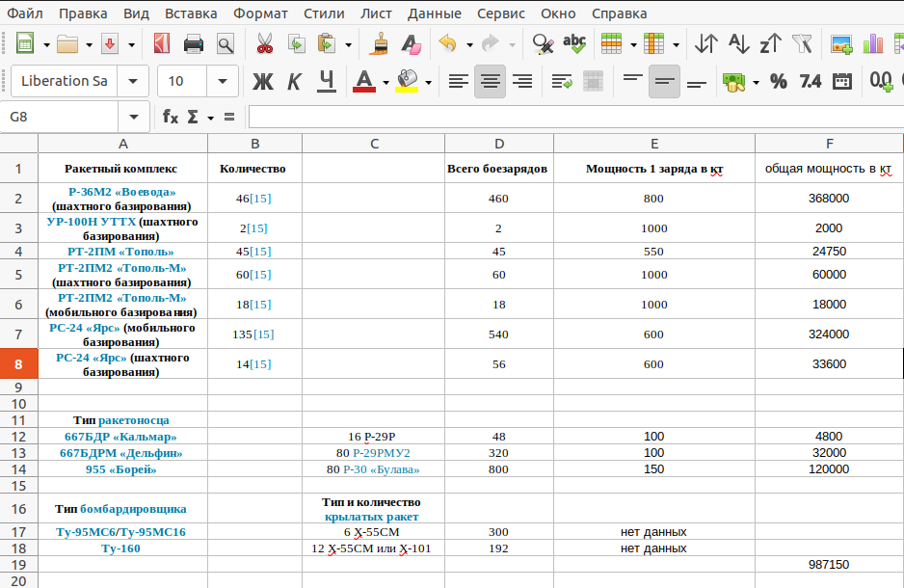Insert a chart using the chart icon
904x588 pixels.
tap(873, 44)
